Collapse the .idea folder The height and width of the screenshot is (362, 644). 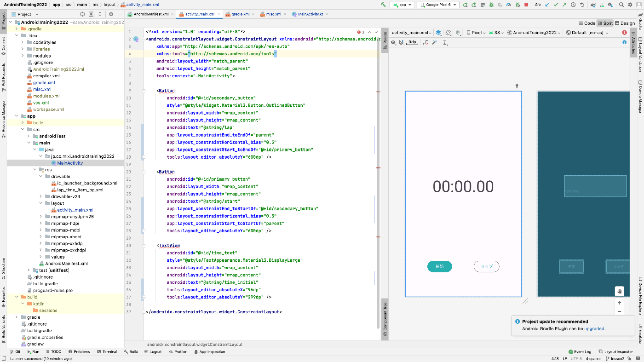pos(17,35)
